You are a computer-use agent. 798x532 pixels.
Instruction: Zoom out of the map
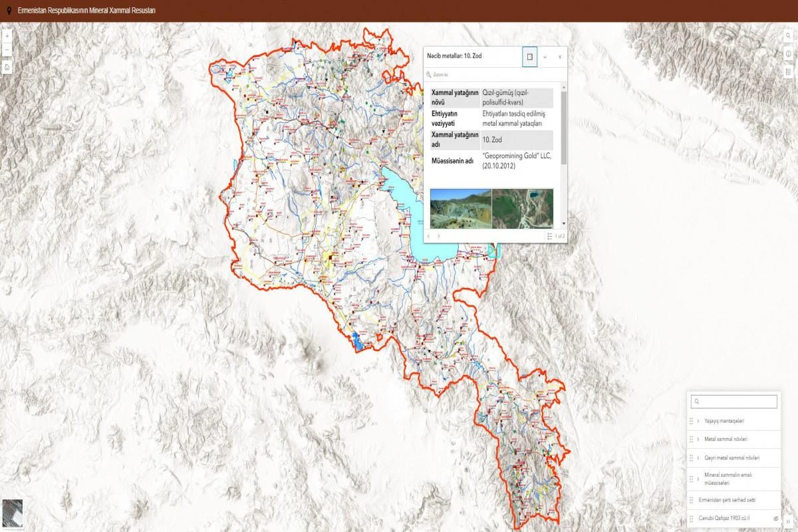[x=7, y=51]
